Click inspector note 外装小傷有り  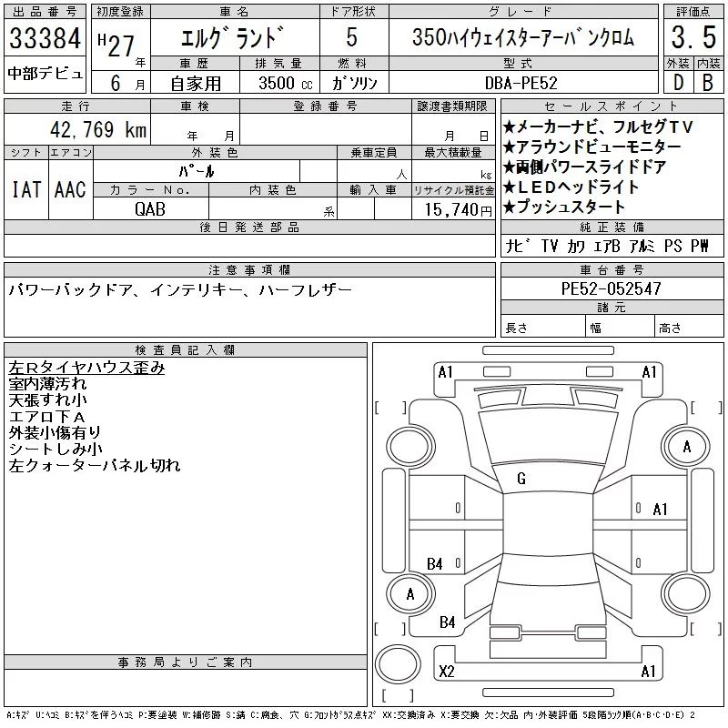tap(55, 432)
